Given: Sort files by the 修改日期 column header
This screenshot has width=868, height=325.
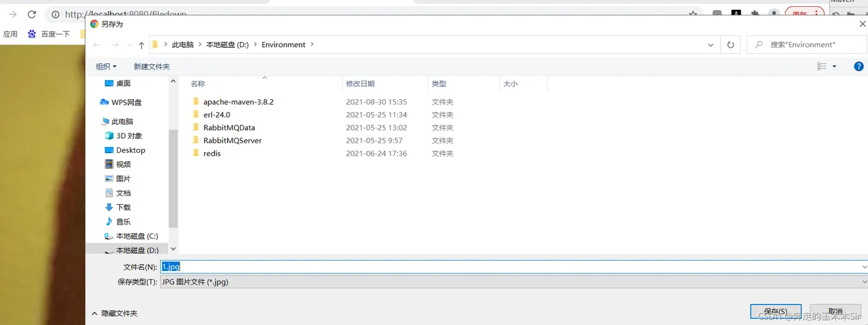Looking at the screenshot, I should [360, 84].
